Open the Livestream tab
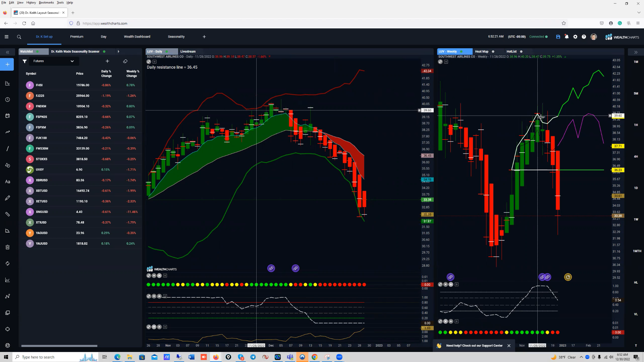The height and width of the screenshot is (362, 644). point(188,52)
